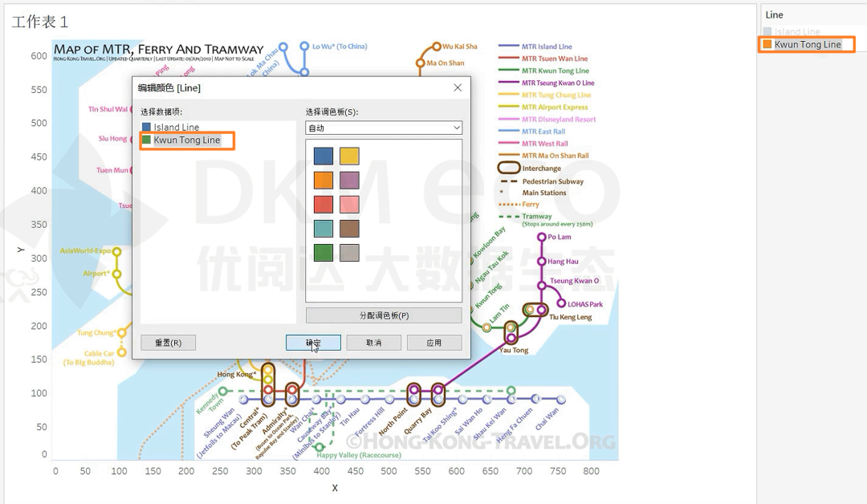Click the Po Lam station circle
867x504 pixels.
coord(542,237)
